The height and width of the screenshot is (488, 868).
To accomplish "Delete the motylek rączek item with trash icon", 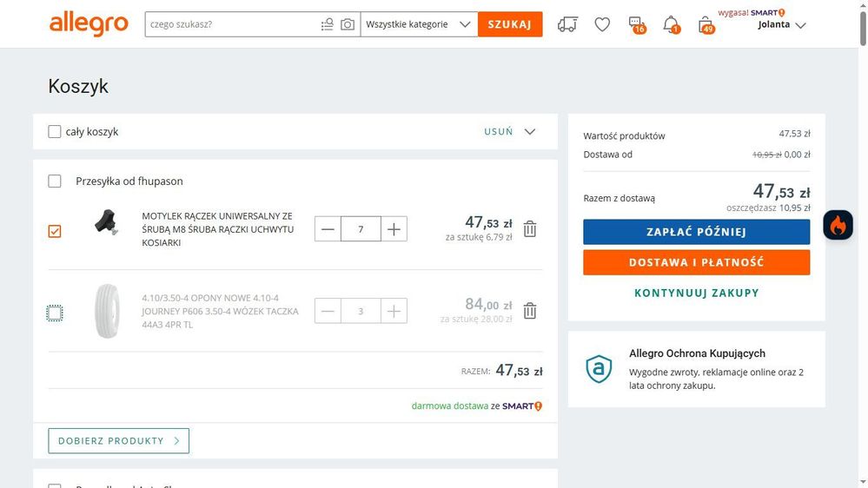I will 530,229.
